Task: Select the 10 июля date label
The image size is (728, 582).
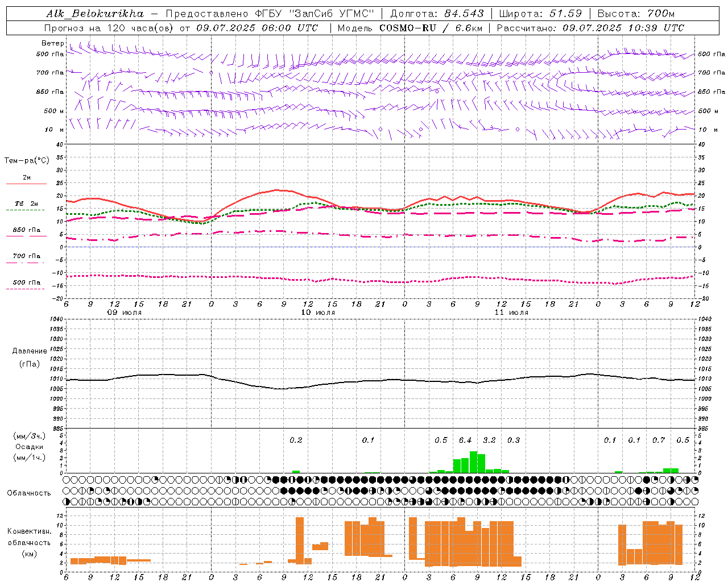Action: coord(318,313)
